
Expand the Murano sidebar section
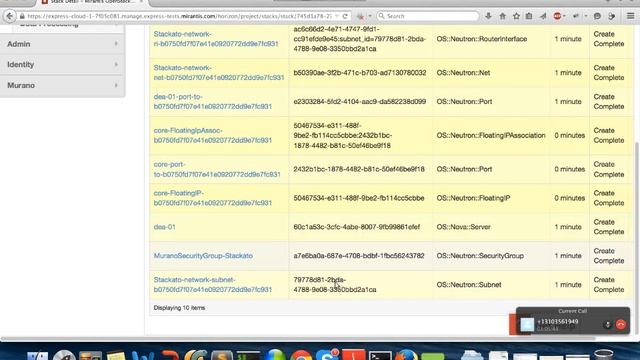coord(62,85)
